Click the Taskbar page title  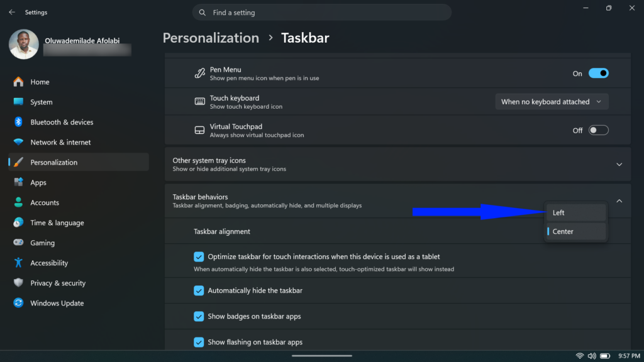305,38
